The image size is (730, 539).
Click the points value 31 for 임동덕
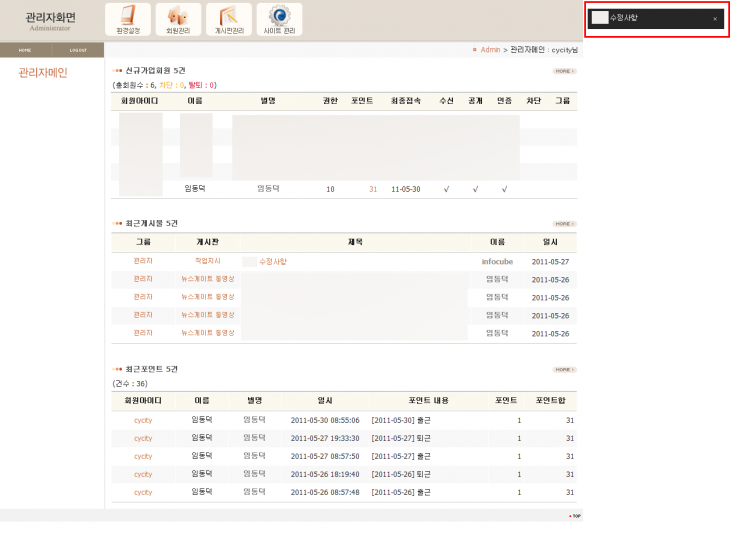coord(373,189)
